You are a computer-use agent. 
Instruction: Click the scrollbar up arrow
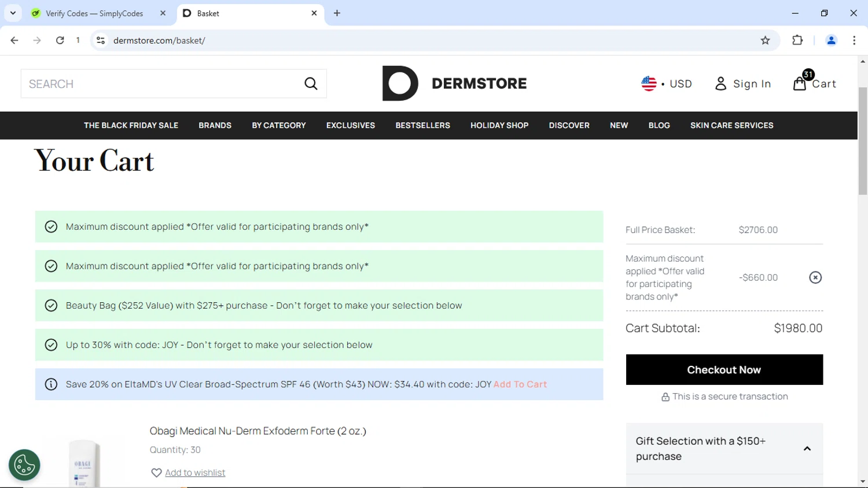point(862,61)
